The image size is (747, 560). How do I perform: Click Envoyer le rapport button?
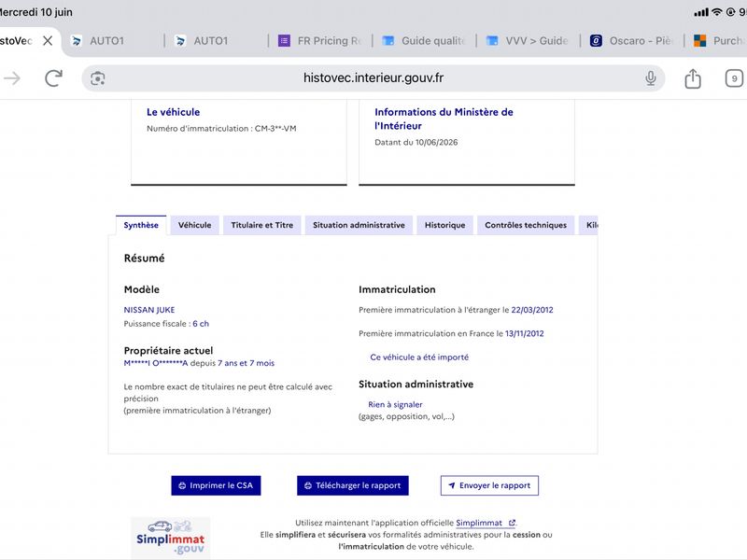489,485
